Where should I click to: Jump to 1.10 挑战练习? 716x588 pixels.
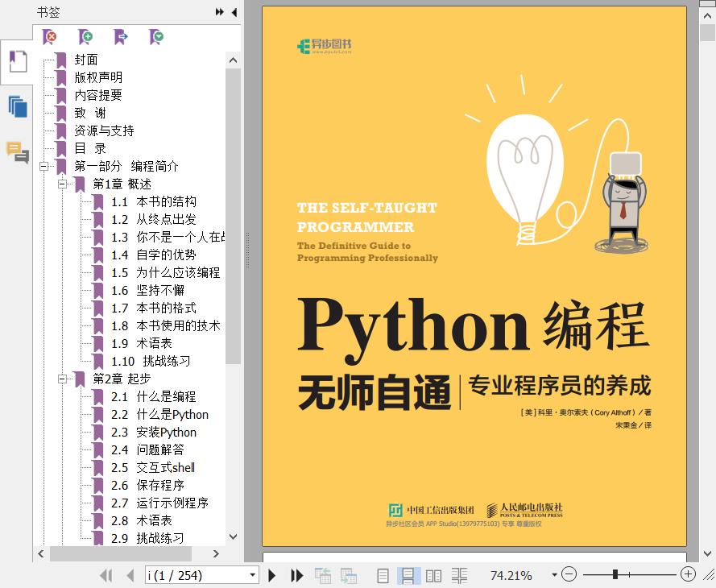[151, 361]
